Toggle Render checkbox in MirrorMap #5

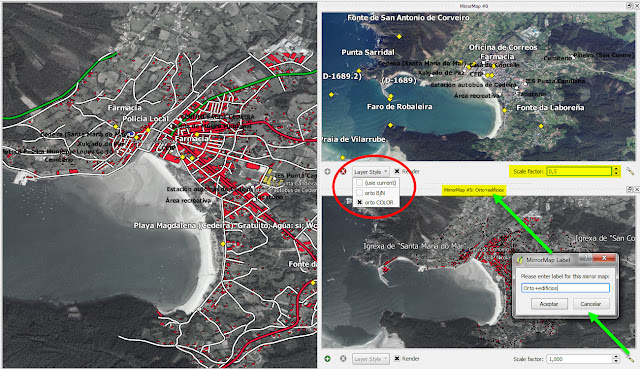tap(397, 358)
